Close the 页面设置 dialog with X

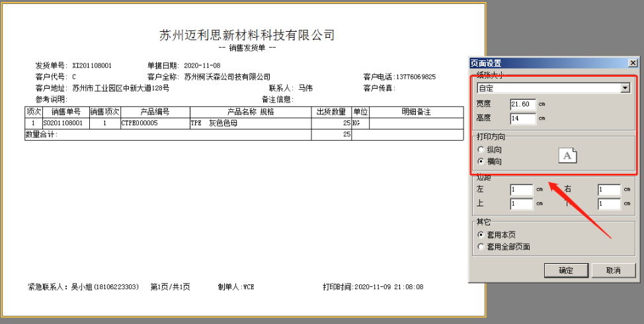pos(632,63)
